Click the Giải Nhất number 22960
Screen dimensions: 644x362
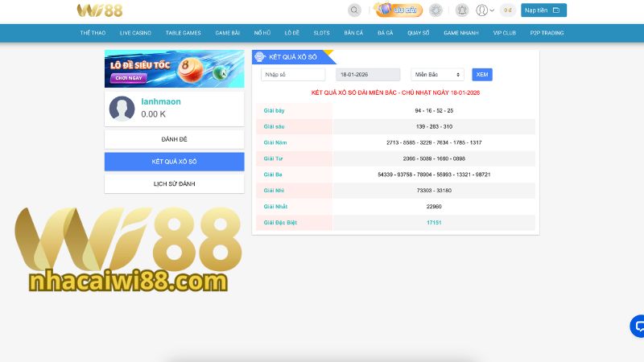[x=434, y=207]
